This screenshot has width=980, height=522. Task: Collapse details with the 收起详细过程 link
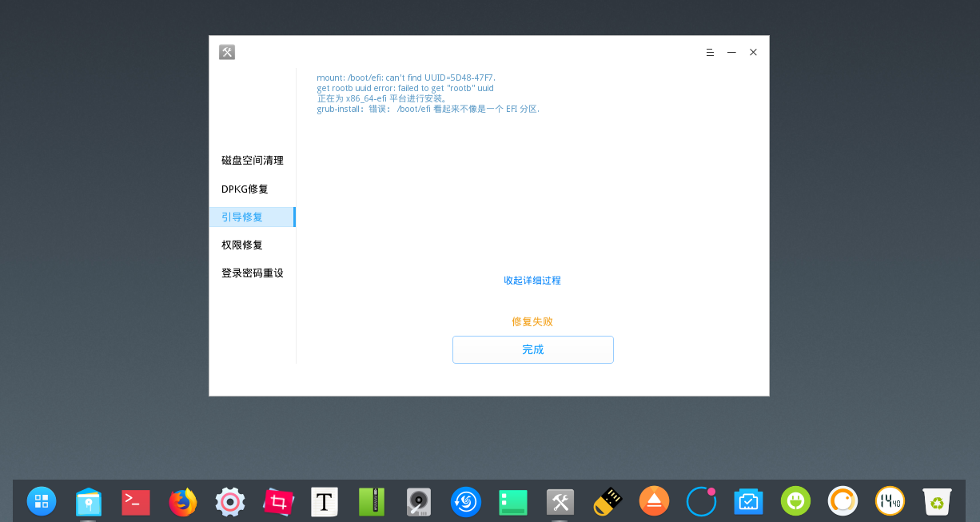(x=532, y=280)
